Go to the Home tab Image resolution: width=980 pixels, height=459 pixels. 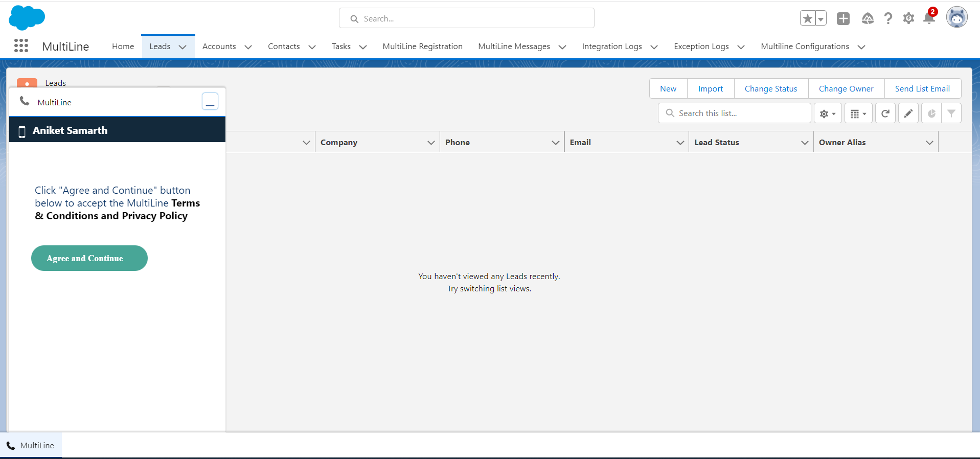pos(123,47)
